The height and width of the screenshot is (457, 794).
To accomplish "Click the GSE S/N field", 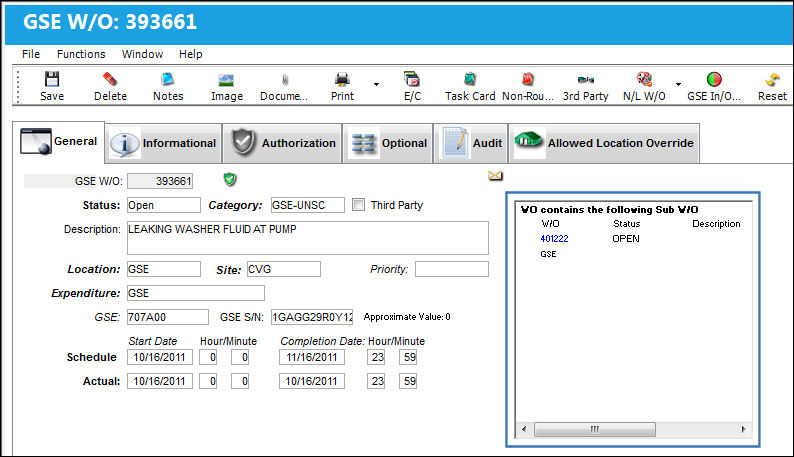I will coord(312,317).
